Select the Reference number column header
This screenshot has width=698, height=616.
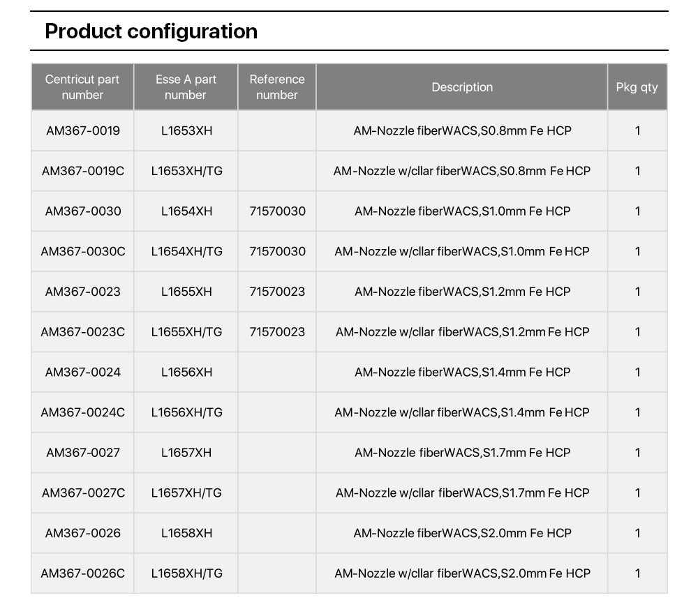(x=277, y=87)
